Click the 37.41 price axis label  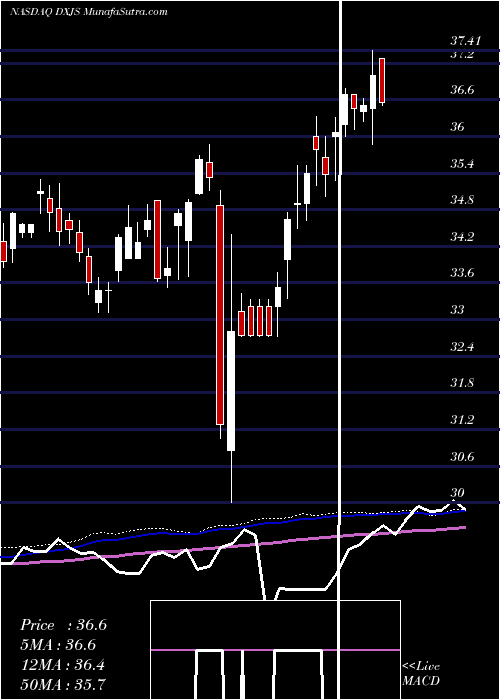[x=466, y=42]
